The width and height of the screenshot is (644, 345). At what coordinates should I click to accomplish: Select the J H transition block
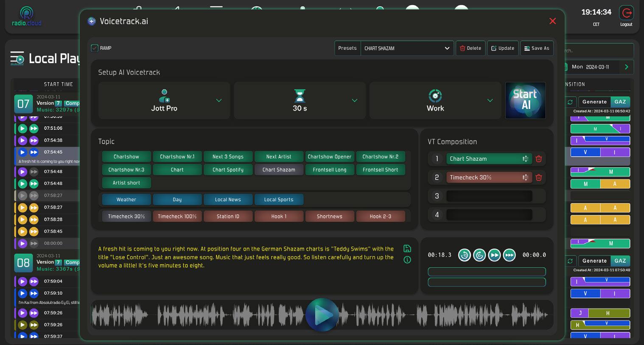pos(600,313)
